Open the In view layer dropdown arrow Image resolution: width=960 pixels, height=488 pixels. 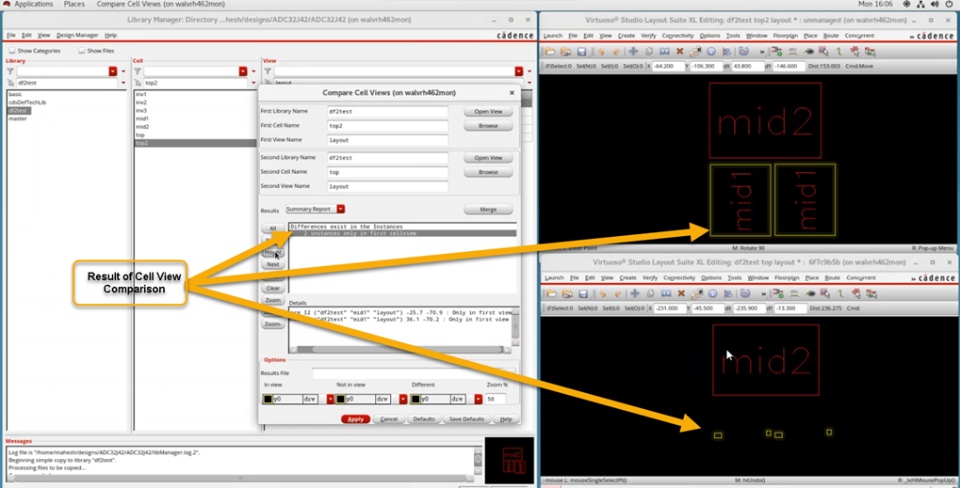(x=330, y=399)
